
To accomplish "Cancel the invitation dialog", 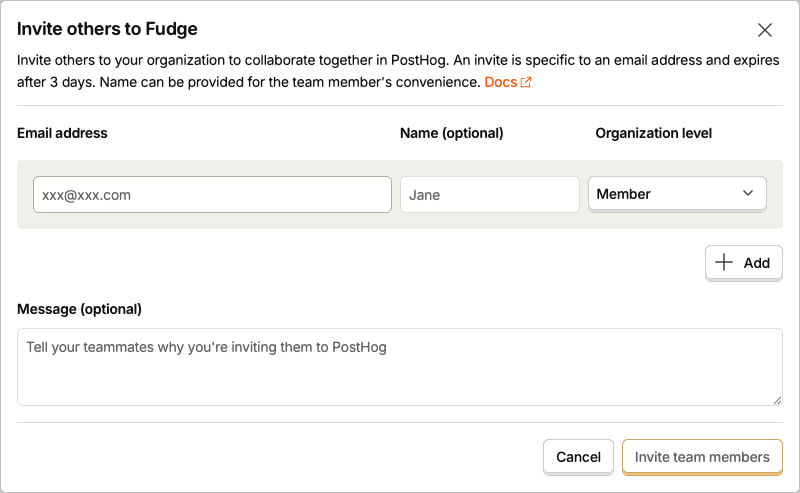I will coord(578,457).
